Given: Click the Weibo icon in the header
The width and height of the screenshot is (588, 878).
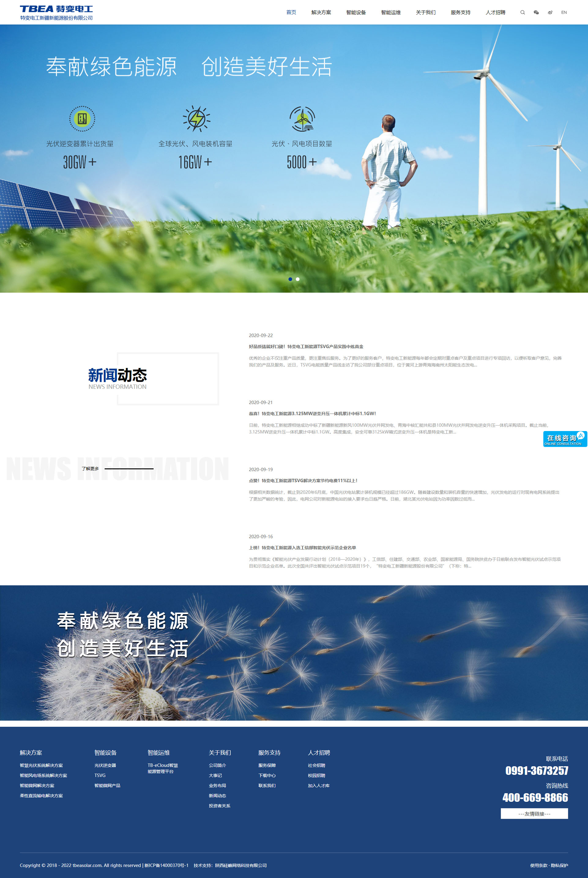Looking at the screenshot, I should tap(550, 12).
